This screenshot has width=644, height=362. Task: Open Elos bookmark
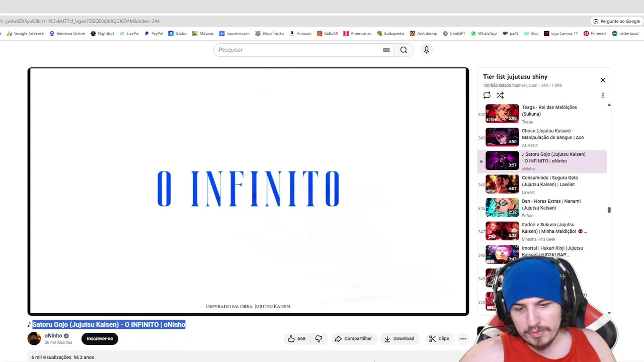tap(531, 34)
